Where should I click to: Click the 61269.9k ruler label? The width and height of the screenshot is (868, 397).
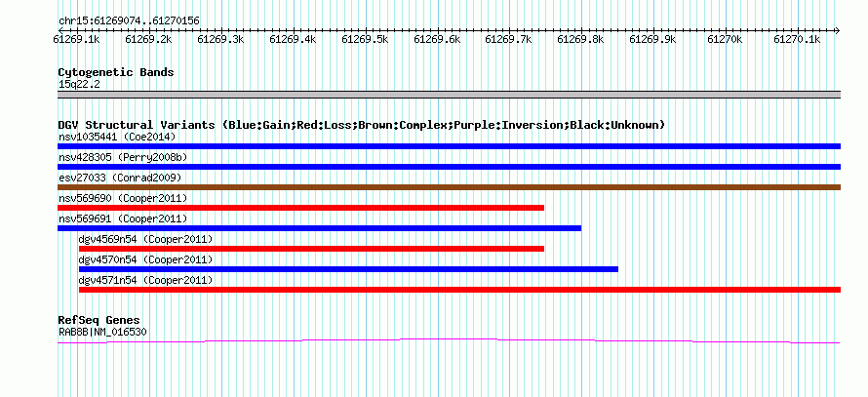pos(652,39)
